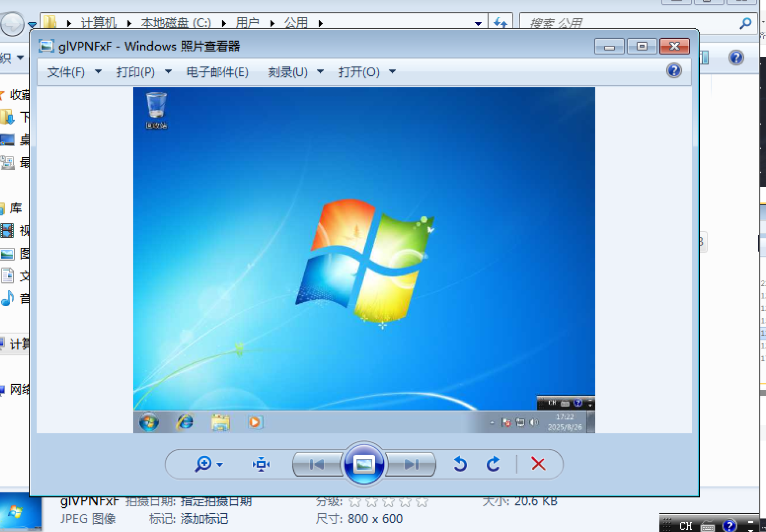
Task: Start the slide show
Action: 364,464
